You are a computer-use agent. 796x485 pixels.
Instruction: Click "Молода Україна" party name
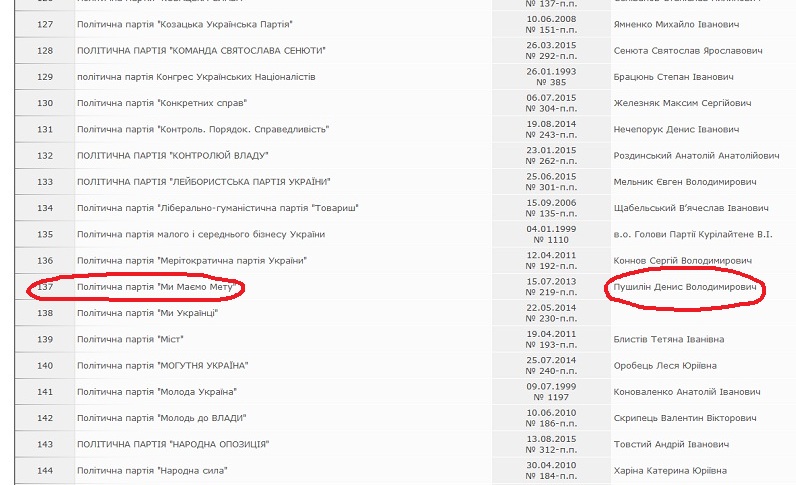(157, 391)
